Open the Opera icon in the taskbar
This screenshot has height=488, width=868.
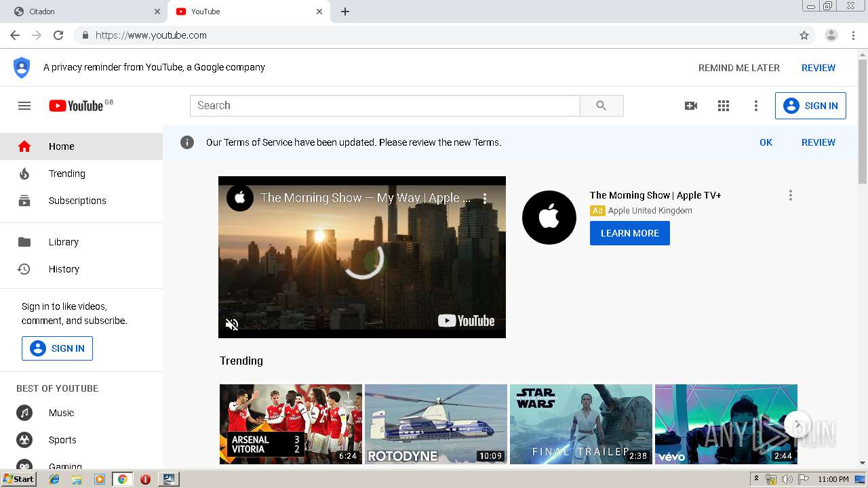(145, 479)
